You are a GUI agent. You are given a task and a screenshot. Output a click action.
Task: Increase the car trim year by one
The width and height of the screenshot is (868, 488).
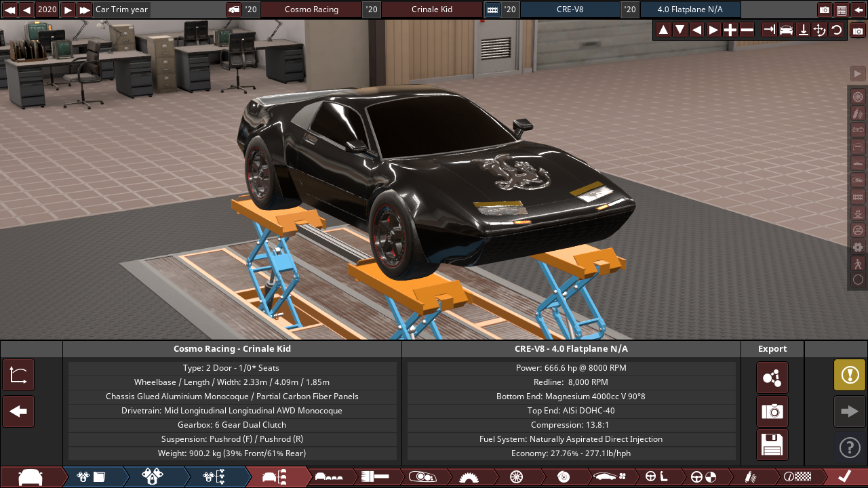tap(68, 9)
